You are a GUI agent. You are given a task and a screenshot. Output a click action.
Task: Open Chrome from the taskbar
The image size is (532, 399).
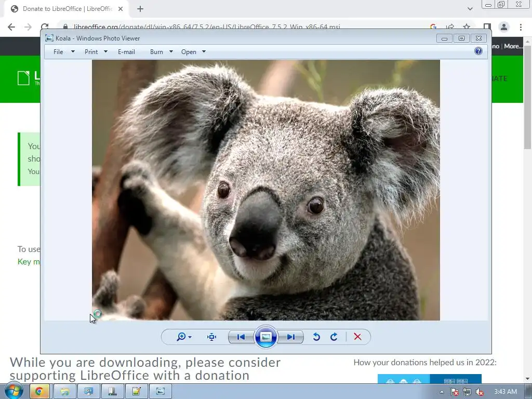(x=39, y=392)
